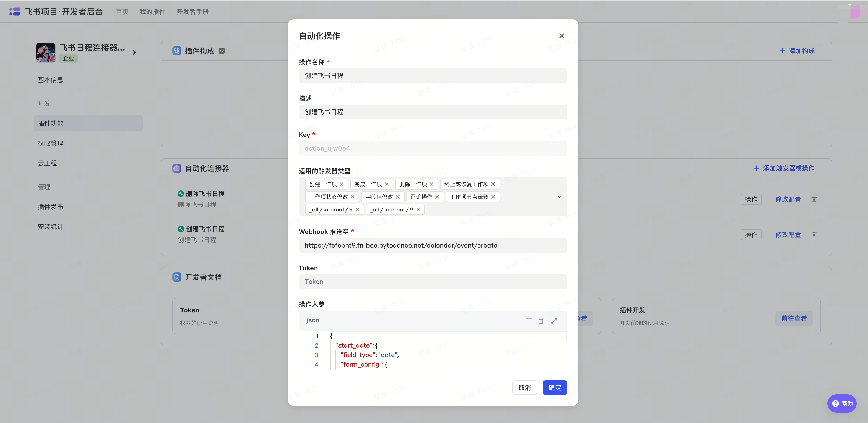Open 我的插件 in top navigation
Viewport: 868px width, 423px height.
tap(152, 12)
